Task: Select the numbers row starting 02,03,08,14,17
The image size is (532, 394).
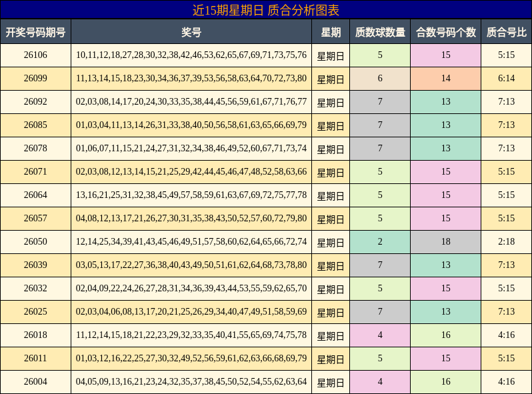Action: click(x=191, y=102)
